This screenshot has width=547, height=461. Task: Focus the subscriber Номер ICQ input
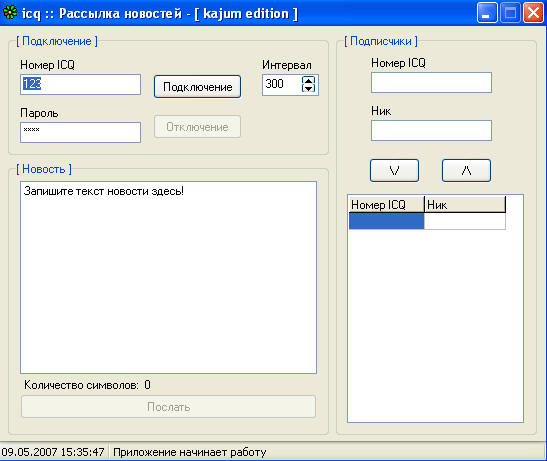pos(431,82)
